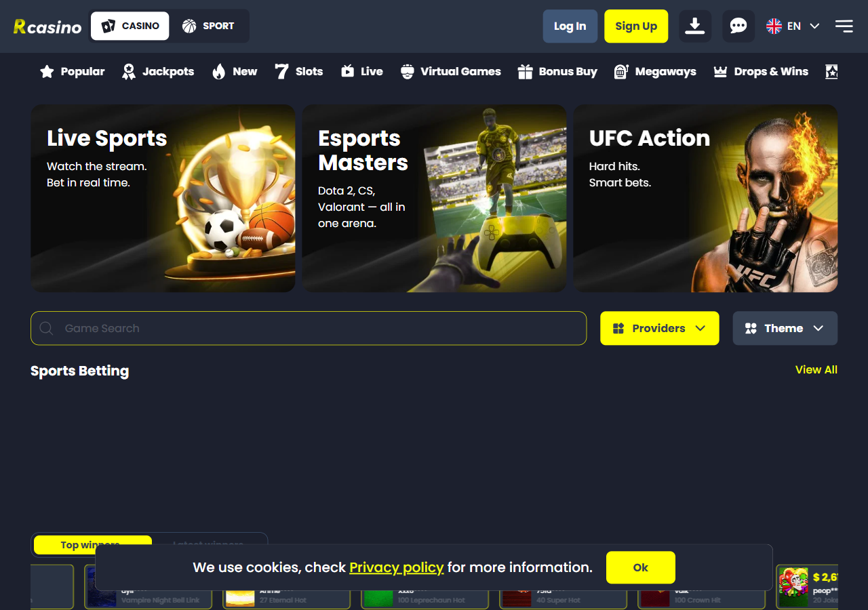
Task: Select the Virtual Games category
Action: [450, 71]
